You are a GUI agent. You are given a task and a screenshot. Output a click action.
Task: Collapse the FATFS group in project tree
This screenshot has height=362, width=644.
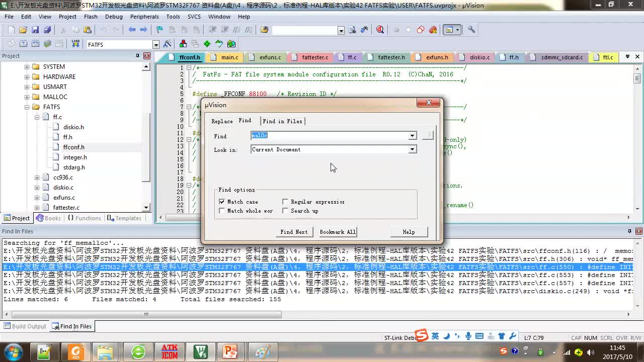(x=27, y=107)
